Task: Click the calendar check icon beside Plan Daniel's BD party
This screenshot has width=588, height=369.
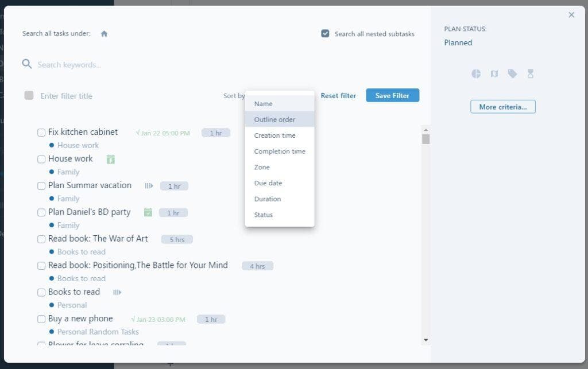Action: pos(148,212)
